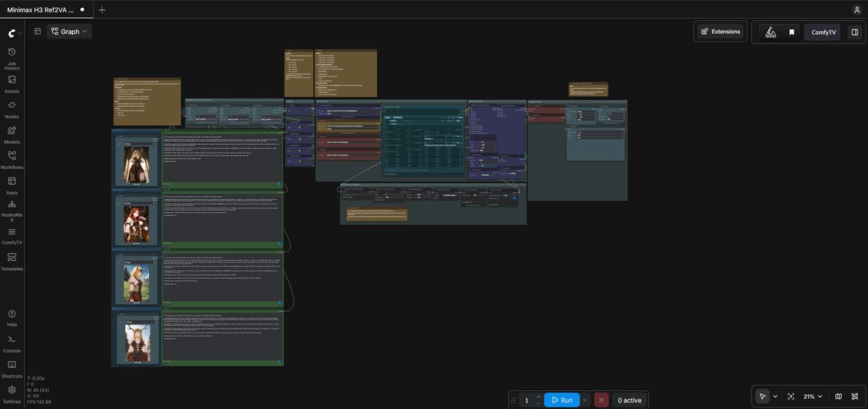Open the Help sidebar item
This screenshot has height=409, width=868.
click(12, 318)
